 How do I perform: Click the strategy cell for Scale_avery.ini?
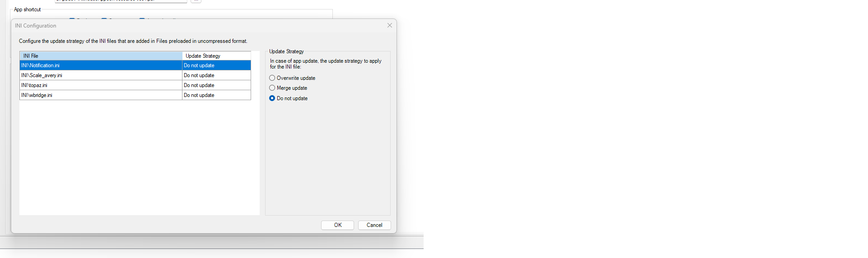point(216,75)
